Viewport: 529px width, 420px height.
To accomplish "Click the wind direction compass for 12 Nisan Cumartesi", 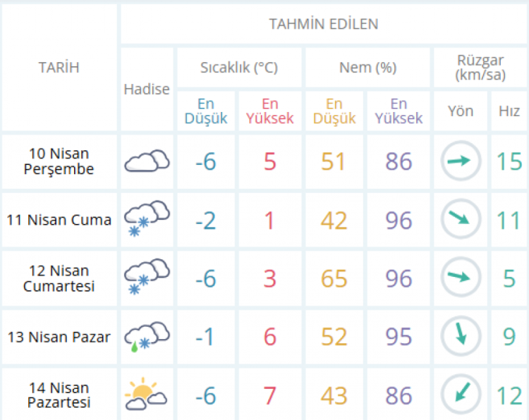I will [x=460, y=278].
